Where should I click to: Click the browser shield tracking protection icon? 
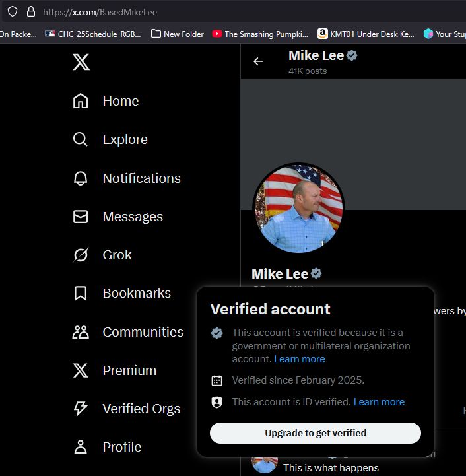[13, 12]
